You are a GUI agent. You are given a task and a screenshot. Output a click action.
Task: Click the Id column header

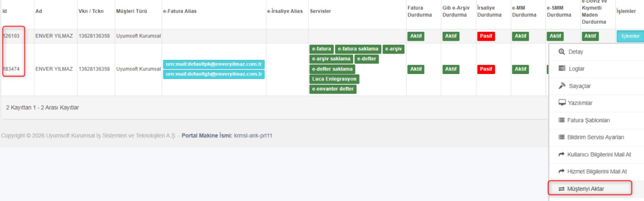5,11
